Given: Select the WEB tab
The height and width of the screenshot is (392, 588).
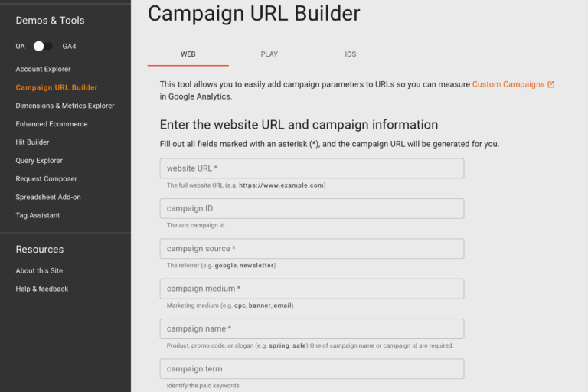Looking at the screenshot, I should (x=188, y=54).
